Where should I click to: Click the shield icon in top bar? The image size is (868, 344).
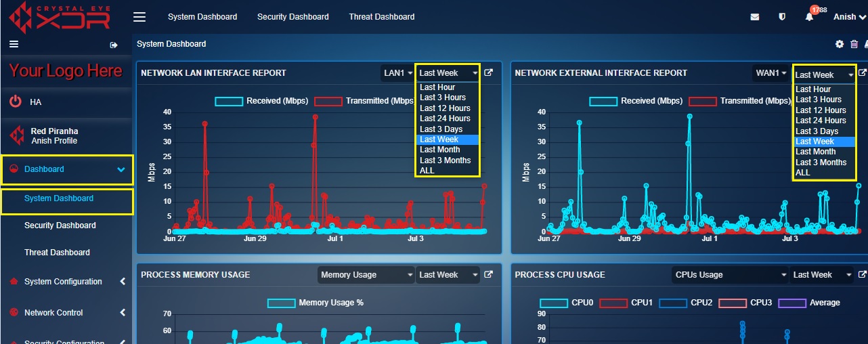(x=782, y=17)
